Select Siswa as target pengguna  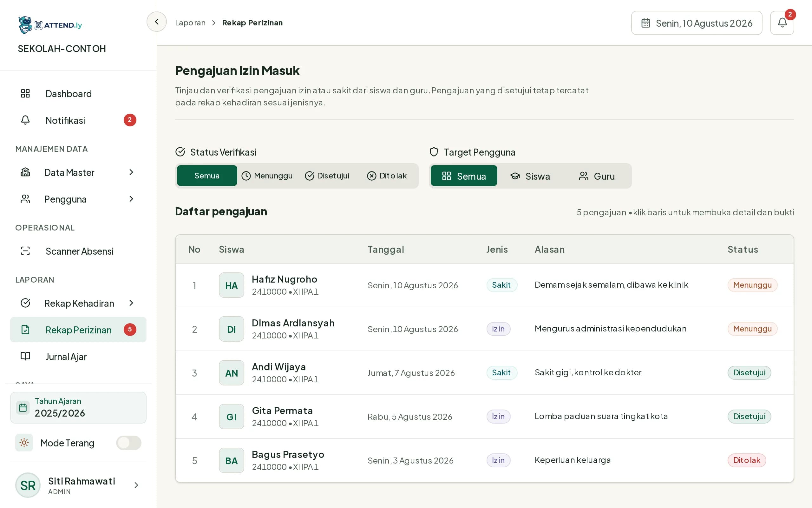click(530, 176)
